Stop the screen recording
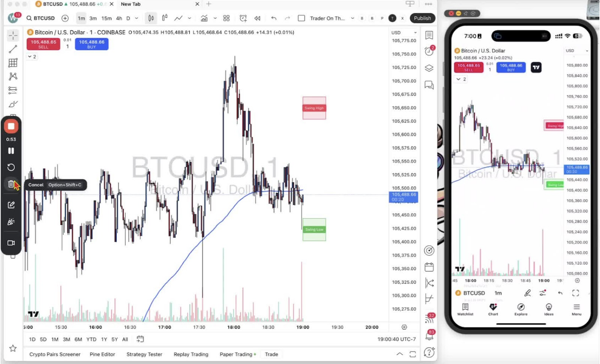The image size is (600, 364). pos(11,126)
